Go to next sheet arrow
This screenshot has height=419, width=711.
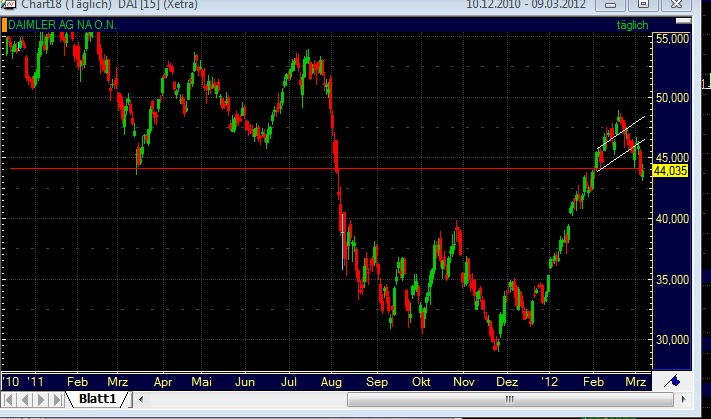pos(41,400)
